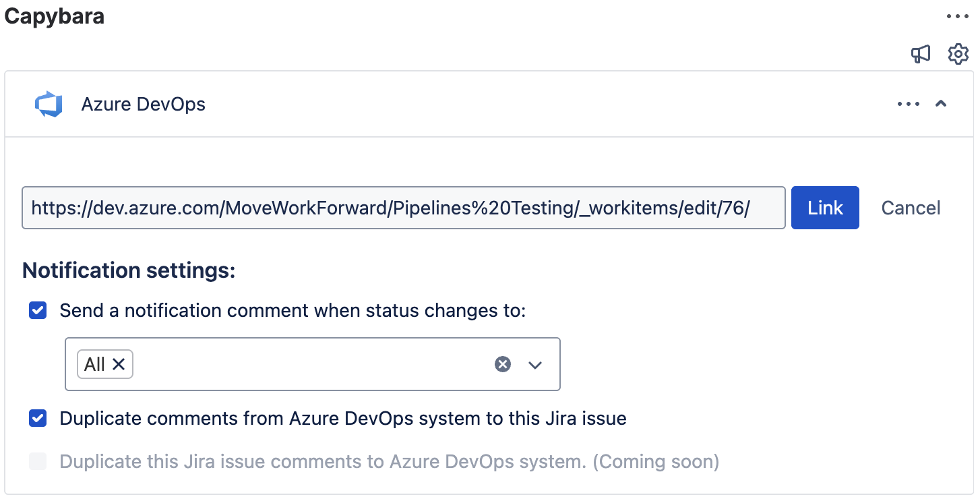This screenshot has width=980, height=499.
Task: Click the Cancel button
Action: tap(911, 208)
